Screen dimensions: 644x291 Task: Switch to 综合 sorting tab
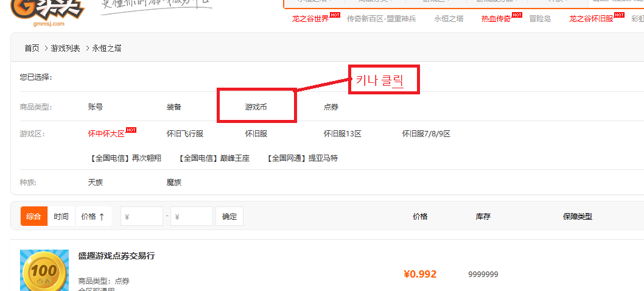pos(34,216)
